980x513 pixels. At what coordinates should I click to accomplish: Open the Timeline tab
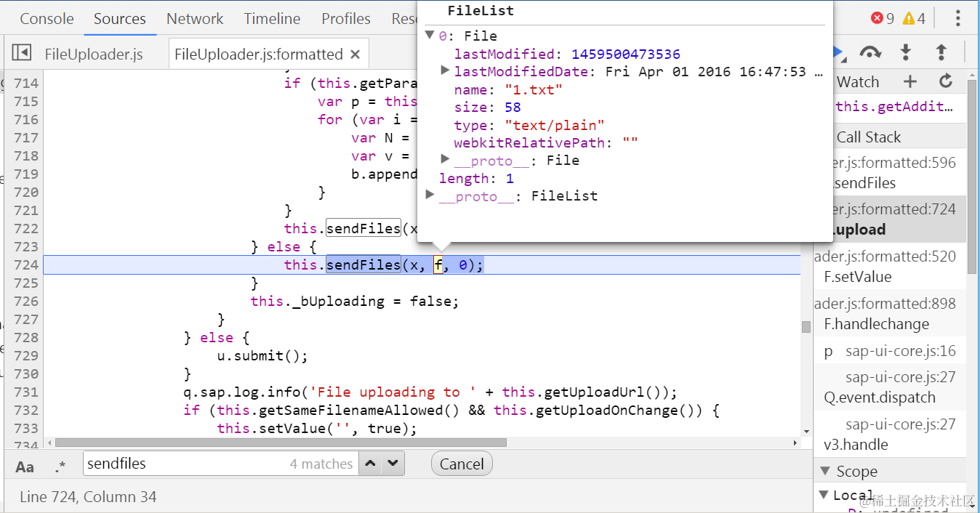(272, 18)
